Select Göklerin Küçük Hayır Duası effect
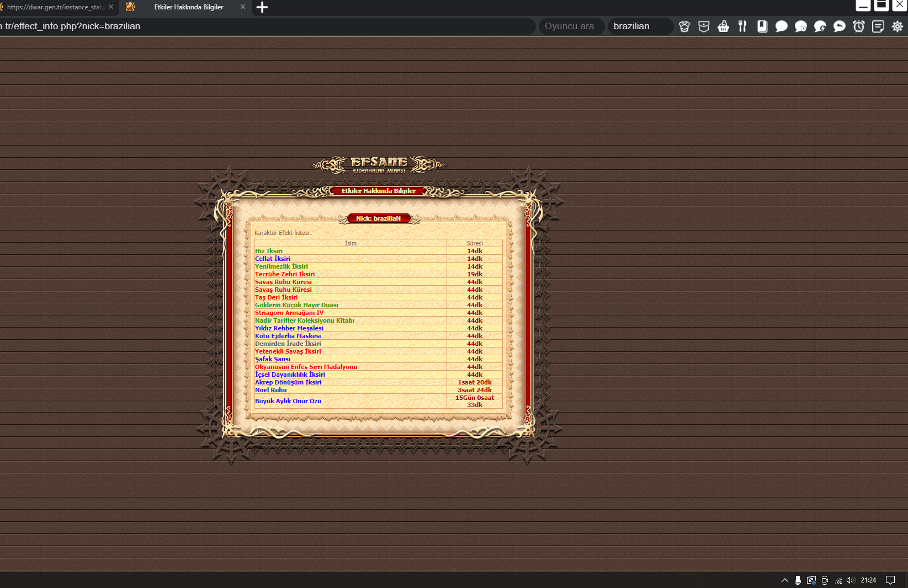 point(296,305)
